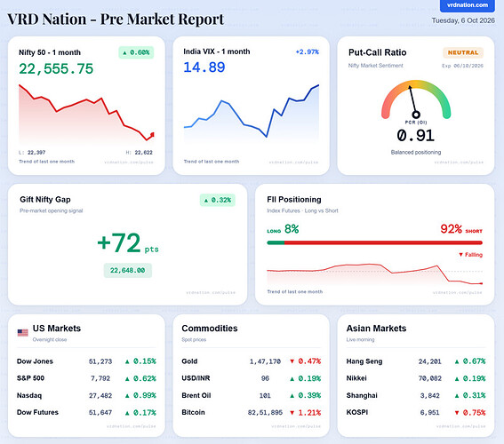Click the India VIX blue chart
This screenshot has width=504, height=444.
[x=252, y=113]
